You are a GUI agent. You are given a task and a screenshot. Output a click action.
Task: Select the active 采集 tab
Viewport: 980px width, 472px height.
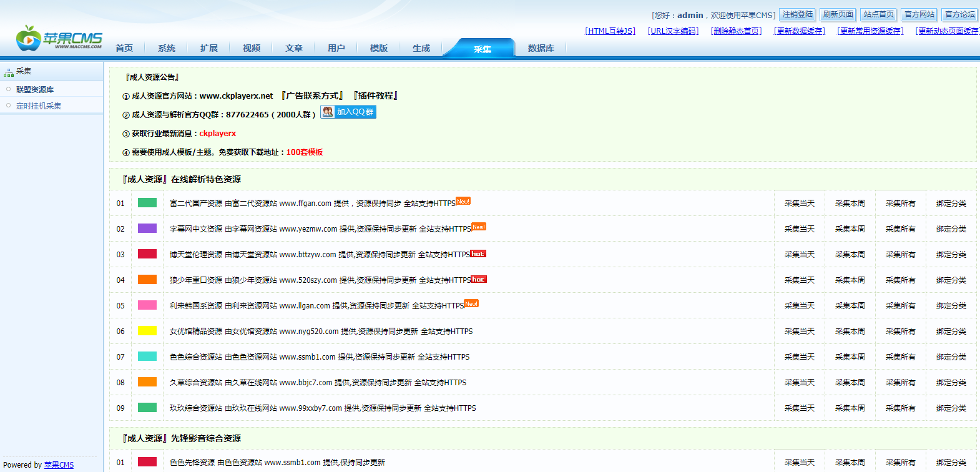pos(482,49)
